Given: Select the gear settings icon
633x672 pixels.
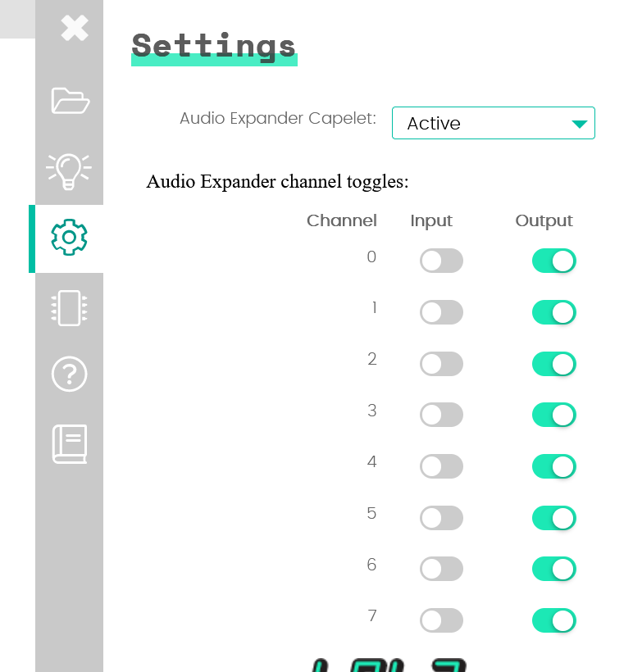Looking at the screenshot, I should point(69,238).
